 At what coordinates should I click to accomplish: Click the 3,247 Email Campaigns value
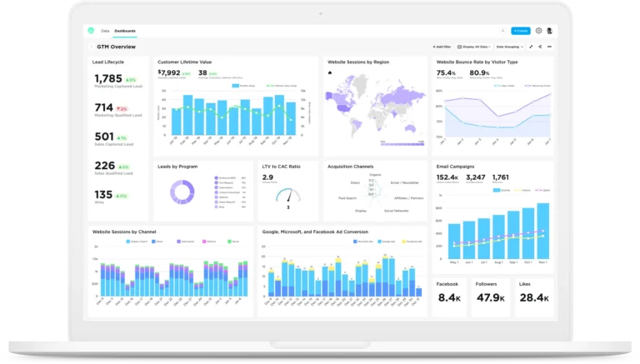point(476,177)
